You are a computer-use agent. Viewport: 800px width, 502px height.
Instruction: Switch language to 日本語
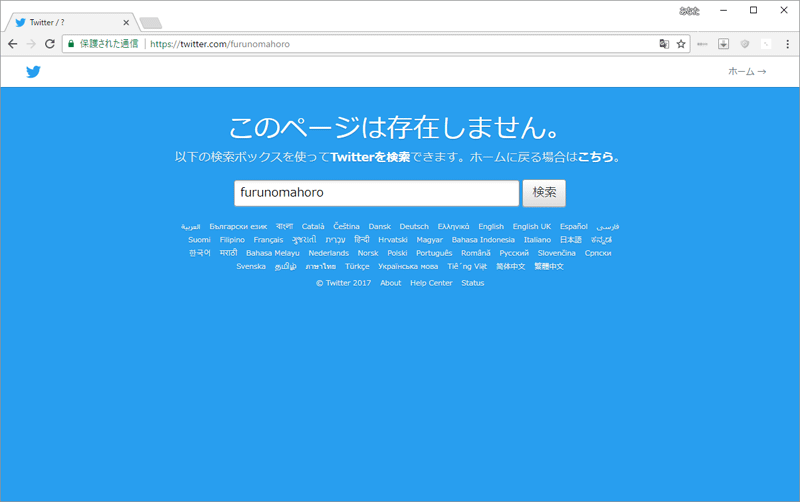pos(570,240)
